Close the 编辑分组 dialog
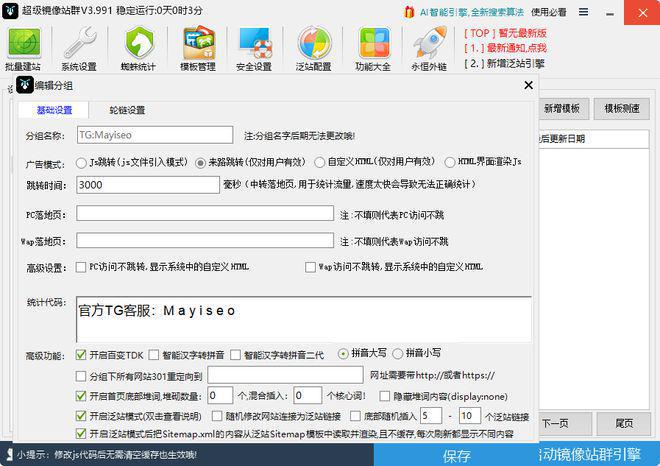The height and width of the screenshot is (466, 660). pos(527,86)
